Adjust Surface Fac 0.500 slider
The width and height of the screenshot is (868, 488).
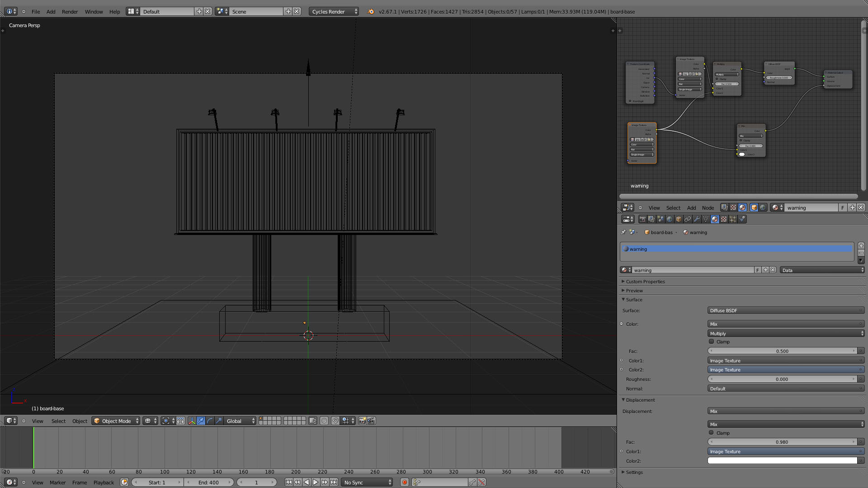(x=782, y=351)
